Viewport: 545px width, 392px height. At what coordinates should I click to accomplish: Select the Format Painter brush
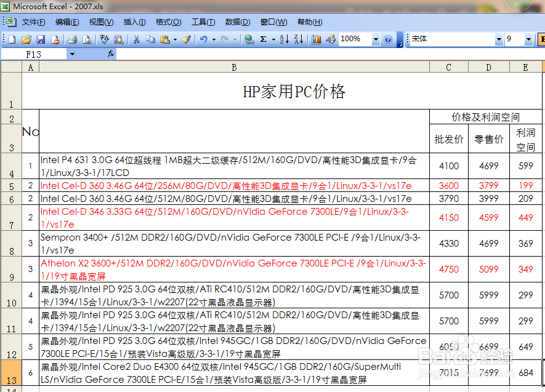[x=187, y=39]
